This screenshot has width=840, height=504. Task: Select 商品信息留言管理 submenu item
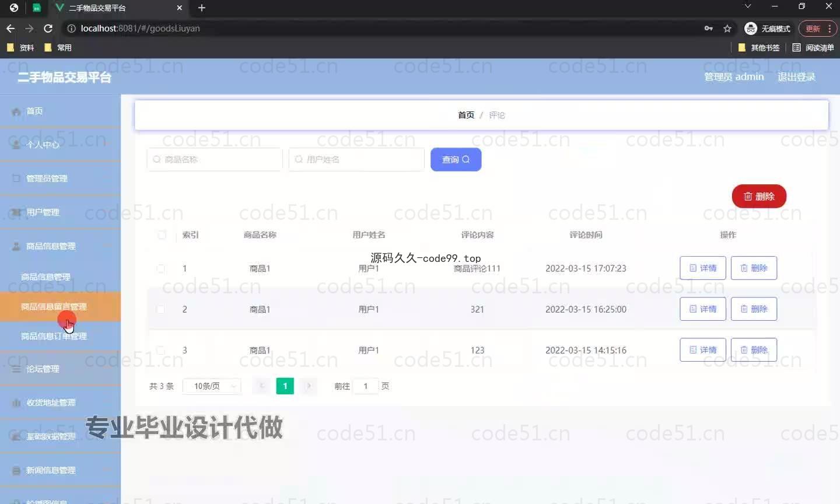(60, 306)
